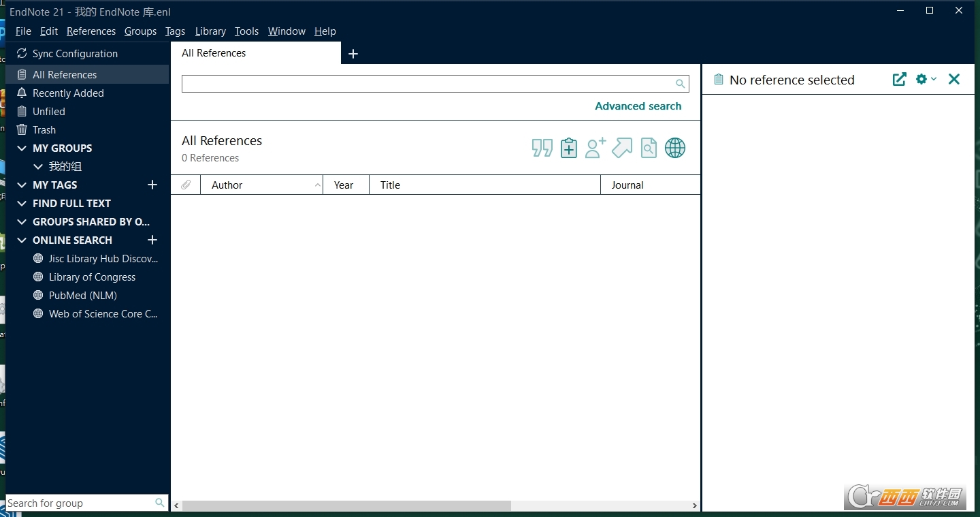This screenshot has width=980, height=517.
Task: Collapse GROUPS SHARED BY OTHERS section
Action: click(22, 221)
